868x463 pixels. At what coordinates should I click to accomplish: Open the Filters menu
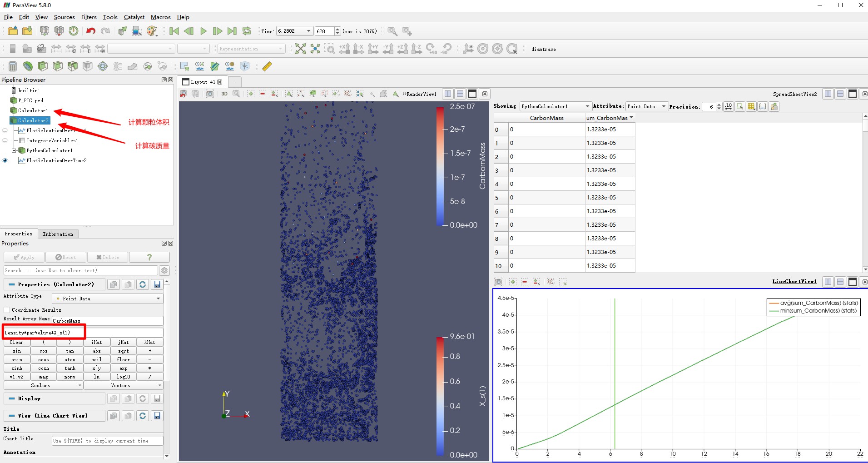pyautogui.click(x=89, y=17)
